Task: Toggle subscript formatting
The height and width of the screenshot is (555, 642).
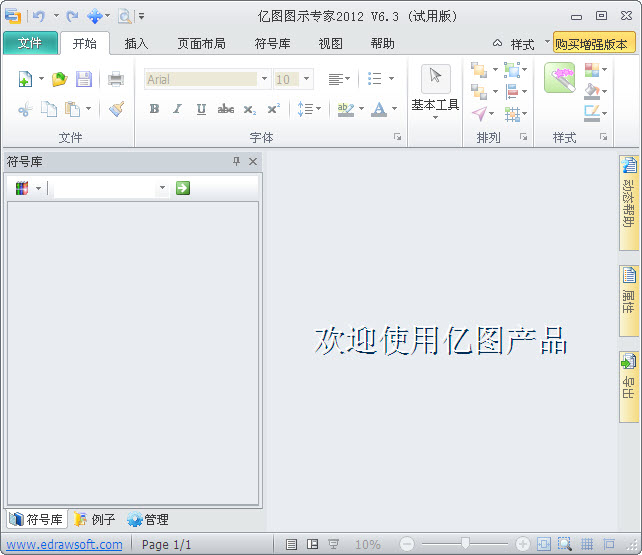Action: 250,109
